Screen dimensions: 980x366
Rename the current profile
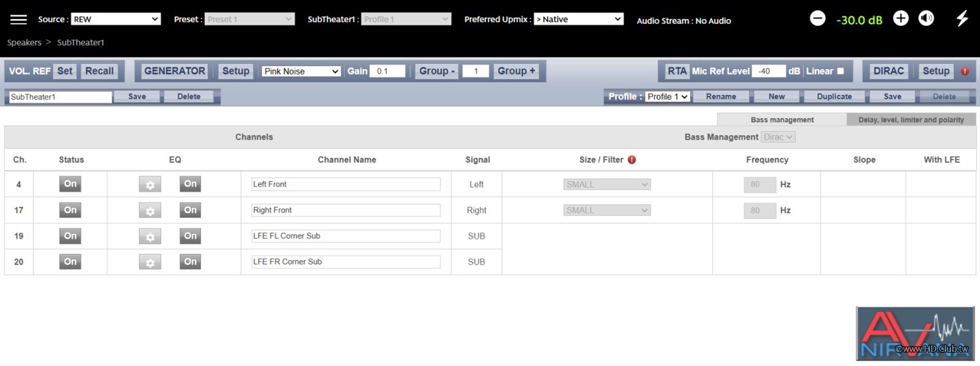coord(721,96)
